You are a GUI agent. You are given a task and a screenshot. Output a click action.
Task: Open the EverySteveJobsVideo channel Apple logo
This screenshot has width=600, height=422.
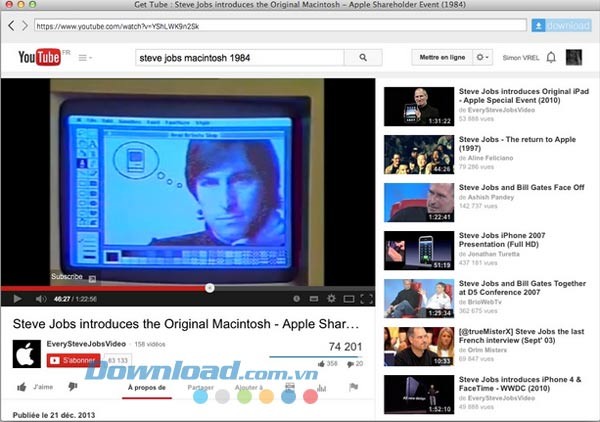pyautogui.click(x=27, y=354)
